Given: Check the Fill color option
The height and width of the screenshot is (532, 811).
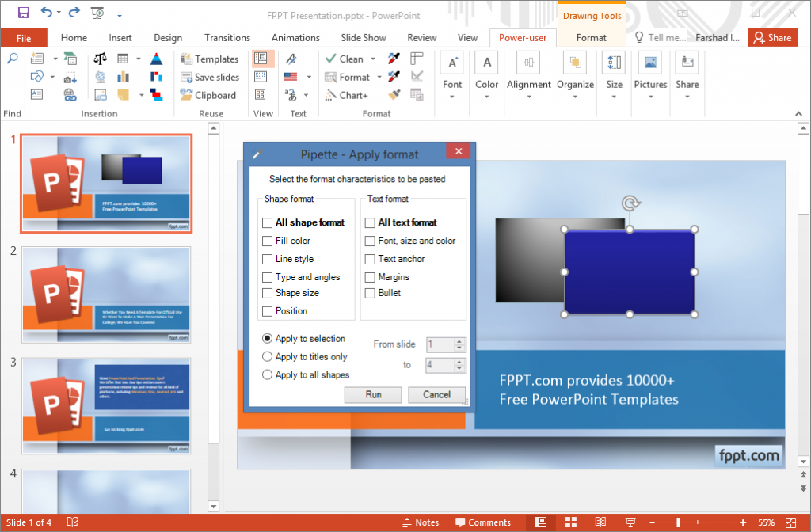Looking at the screenshot, I should click(x=267, y=241).
